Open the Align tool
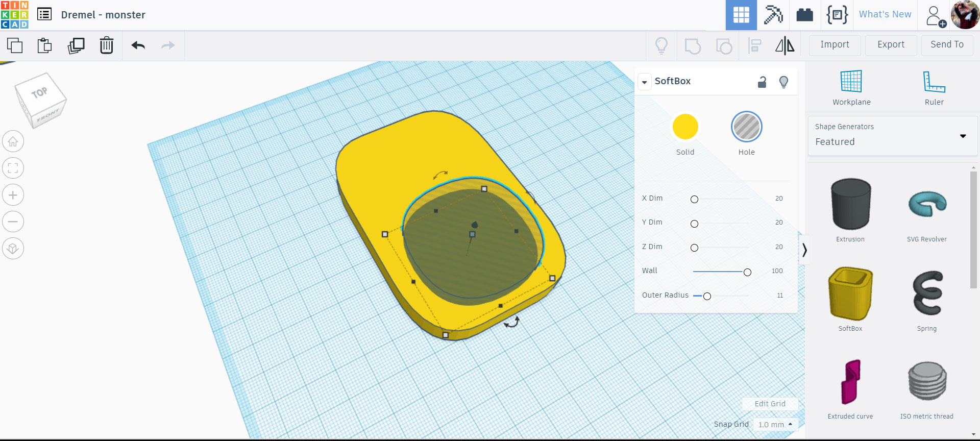The height and width of the screenshot is (441, 980). point(755,46)
